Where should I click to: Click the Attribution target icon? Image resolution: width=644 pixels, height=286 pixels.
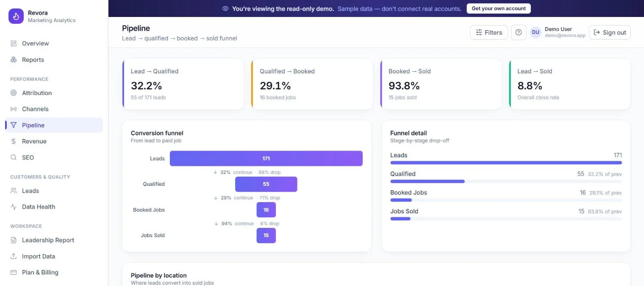14,93
